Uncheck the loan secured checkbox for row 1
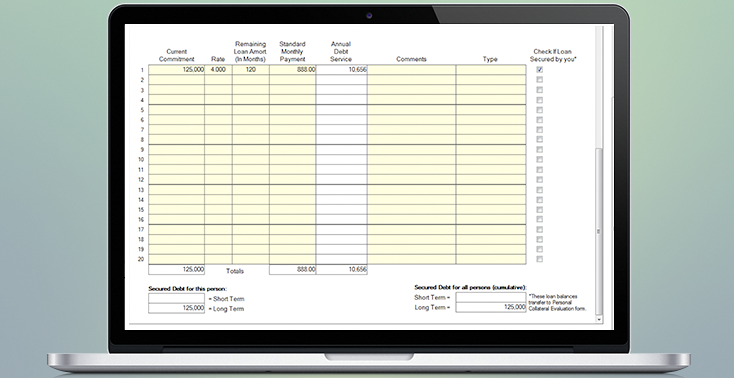This screenshot has height=378, width=734. pyautogui.click(x=540, y=69)
